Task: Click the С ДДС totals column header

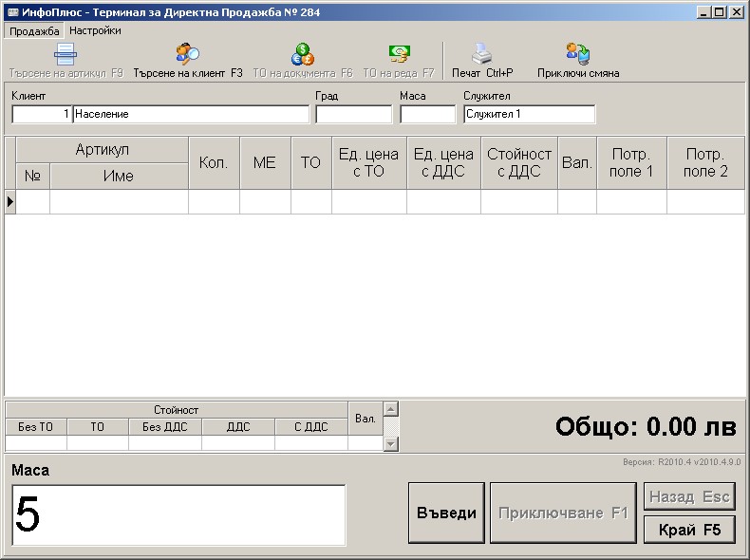Action: coord(310,426)
